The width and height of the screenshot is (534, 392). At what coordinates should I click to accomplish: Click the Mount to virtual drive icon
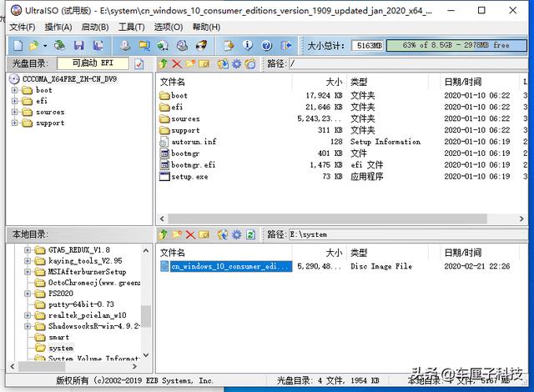coord(183,46)
